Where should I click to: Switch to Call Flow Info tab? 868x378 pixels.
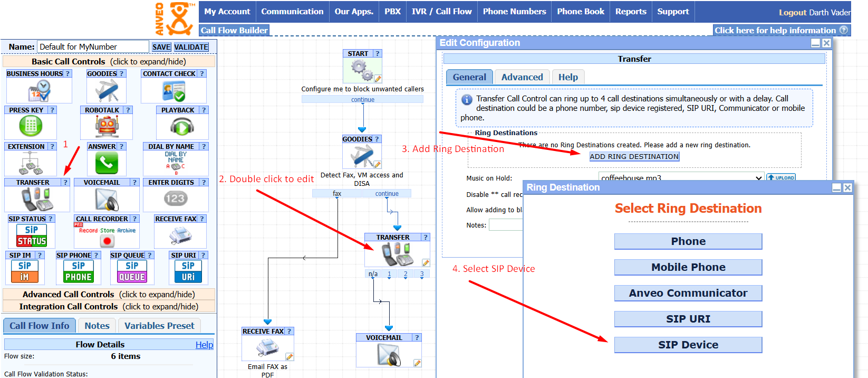(x=40, y=326)
